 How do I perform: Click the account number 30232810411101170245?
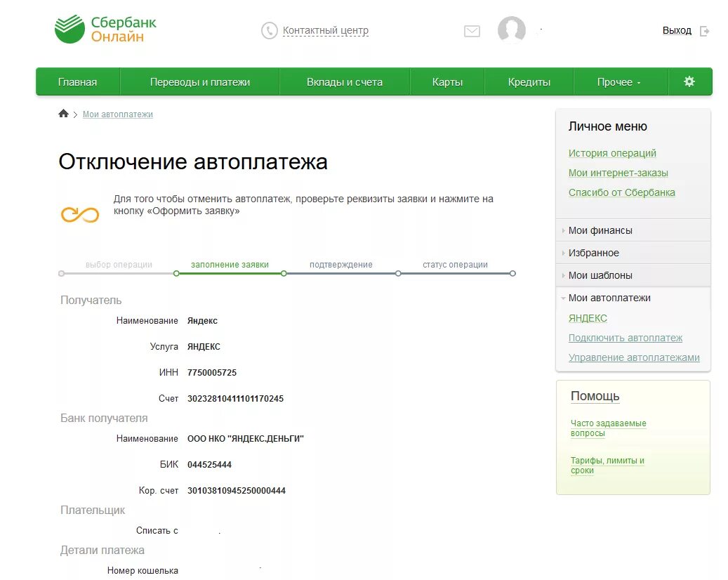[x=235, y=398]
